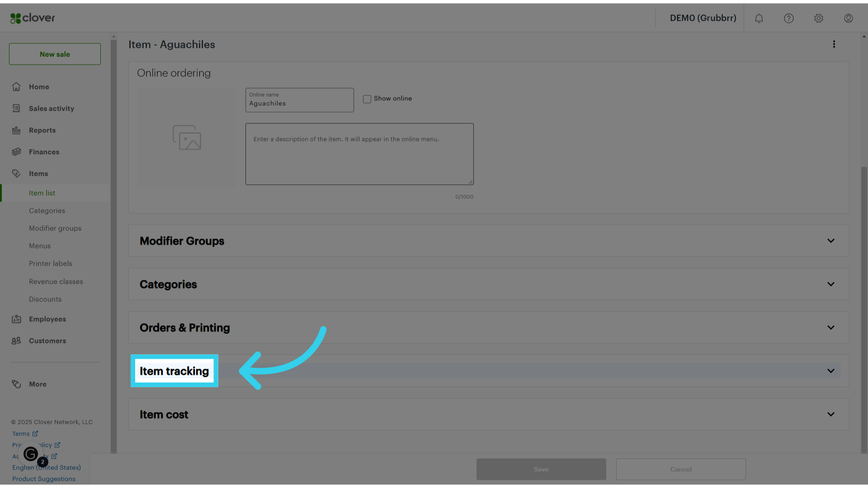Open the help question mark icon
This screenshot has width=868, height=488.
coord(789,18)
